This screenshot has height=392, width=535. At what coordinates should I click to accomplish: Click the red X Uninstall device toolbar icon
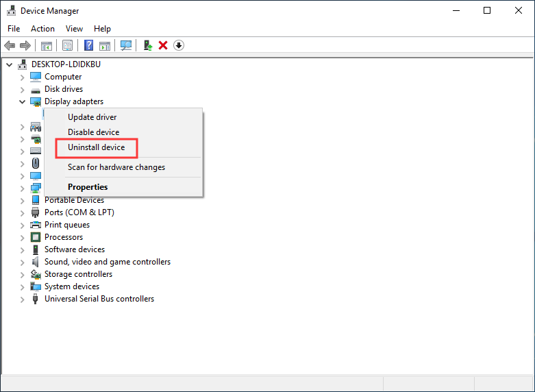[x=163, y=45]
